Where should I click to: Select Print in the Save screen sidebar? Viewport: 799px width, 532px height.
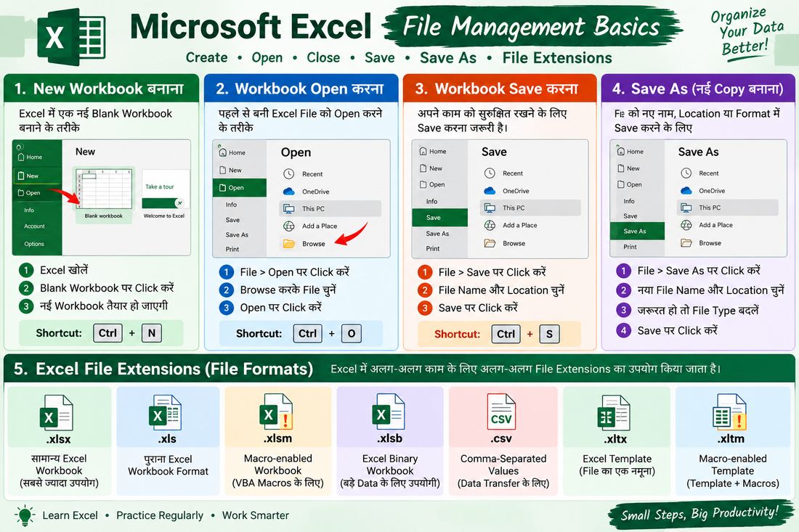point(433,248)
